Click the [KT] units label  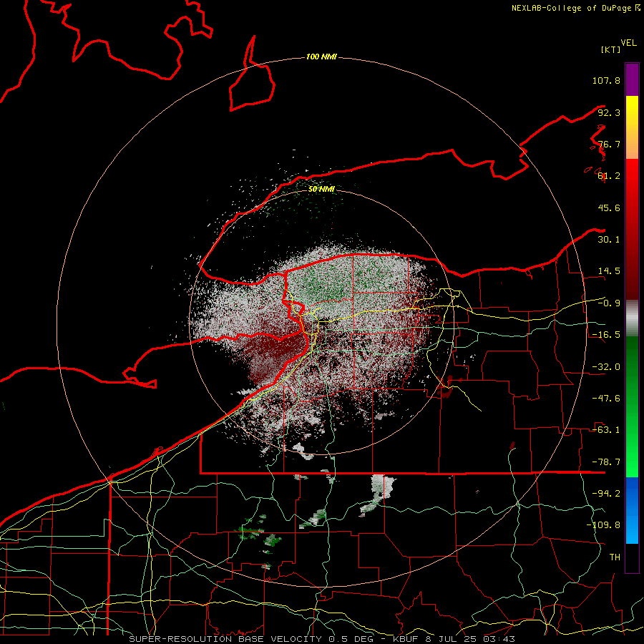coord(611,49)
